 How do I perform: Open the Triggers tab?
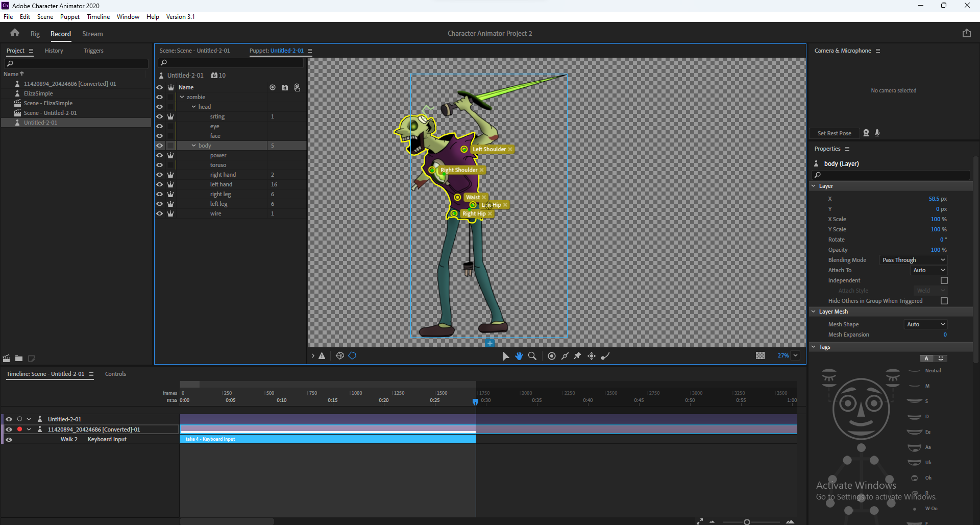93,51
